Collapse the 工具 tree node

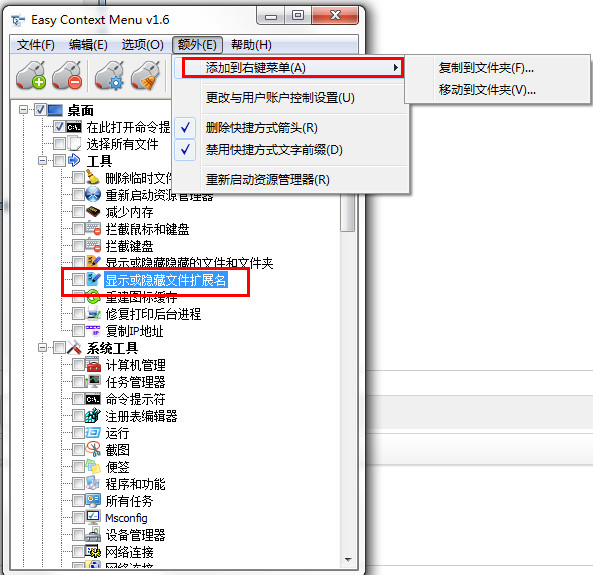(x=42, y=161)
